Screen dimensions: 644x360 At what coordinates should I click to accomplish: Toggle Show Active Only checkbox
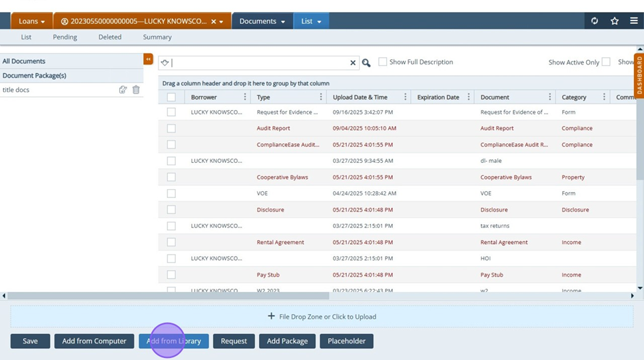(606, 62)
